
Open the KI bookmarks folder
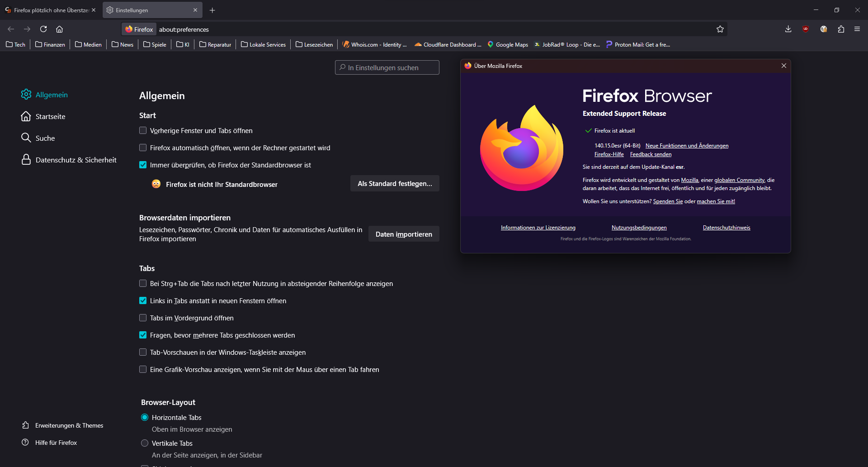point(183,44)
